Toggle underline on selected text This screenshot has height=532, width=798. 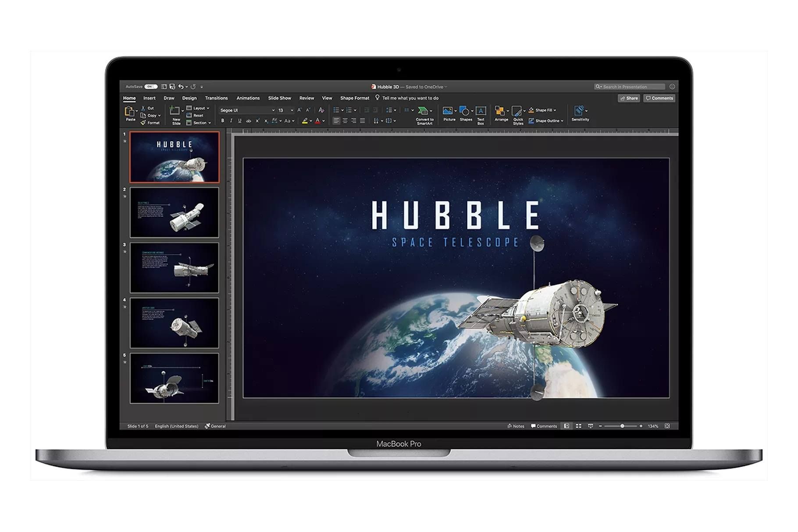[x=239, y=119]
